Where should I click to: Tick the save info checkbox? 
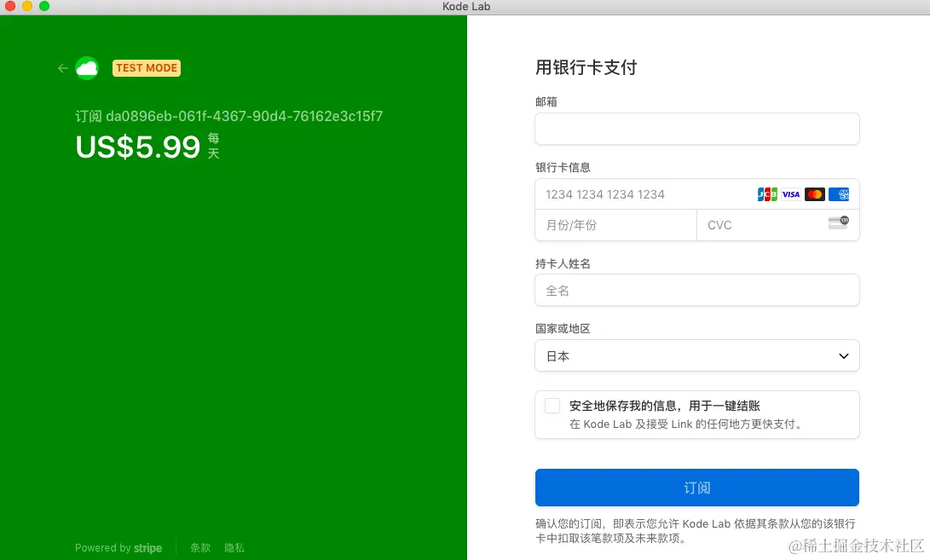click(552, 406)
